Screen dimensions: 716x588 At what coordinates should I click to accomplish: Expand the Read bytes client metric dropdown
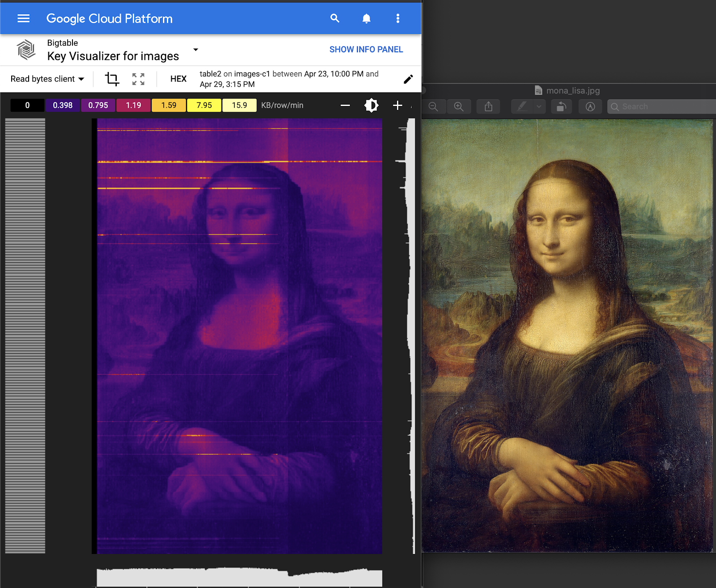[x=47, y=79]
